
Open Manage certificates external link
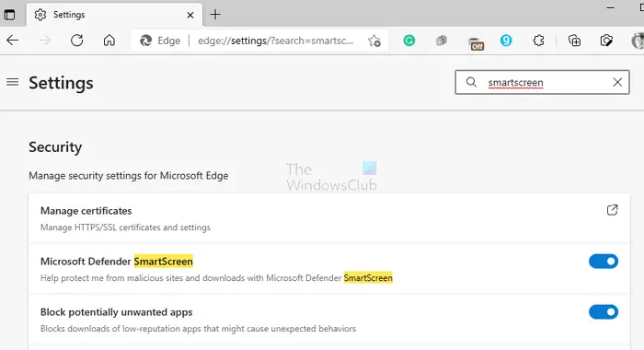pyautogui.click(x=612, y=210)
